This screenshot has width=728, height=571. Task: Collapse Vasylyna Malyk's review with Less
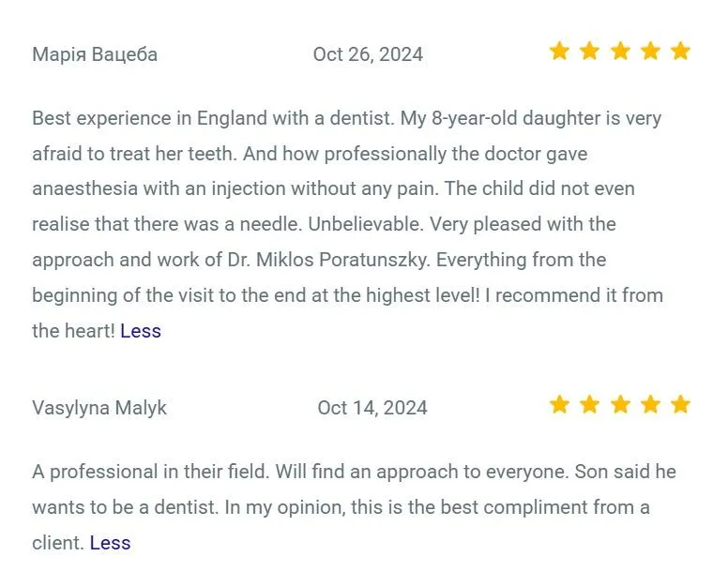[110, 543]
